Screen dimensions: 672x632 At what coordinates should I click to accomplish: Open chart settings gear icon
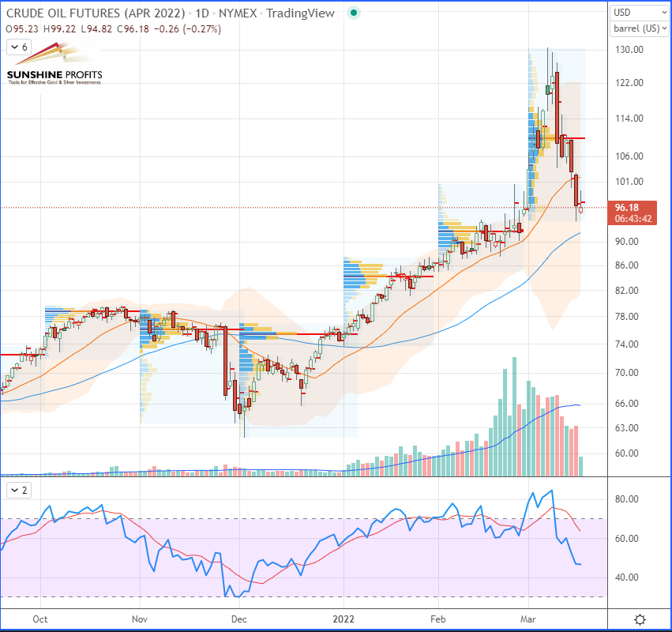point(640,619)
